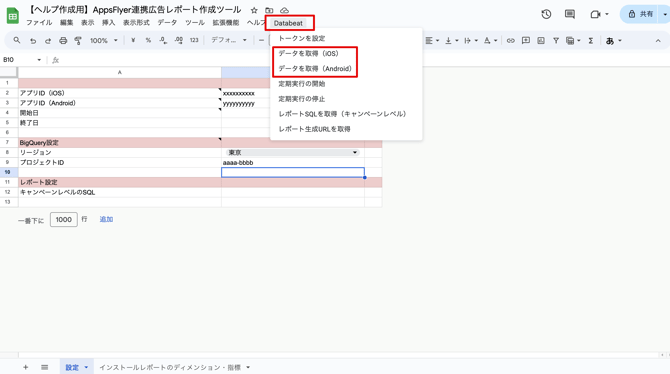Click the undo icon in toolbar

point(33,41)
